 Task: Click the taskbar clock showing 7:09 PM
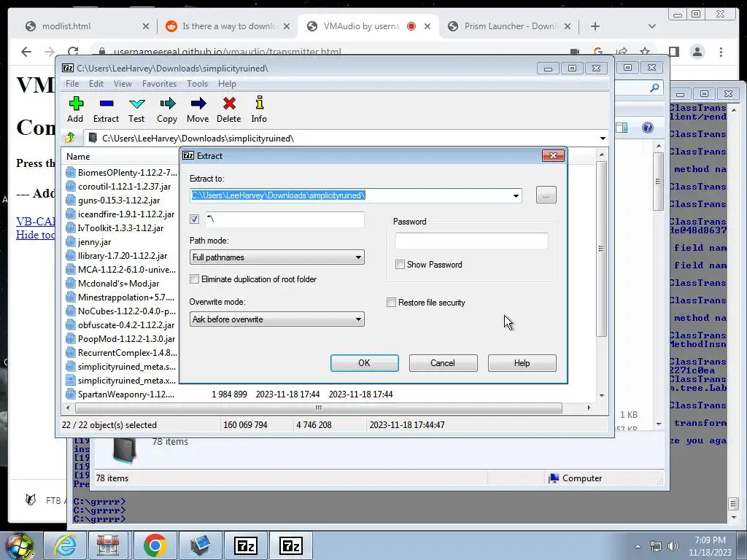point(710,546)
